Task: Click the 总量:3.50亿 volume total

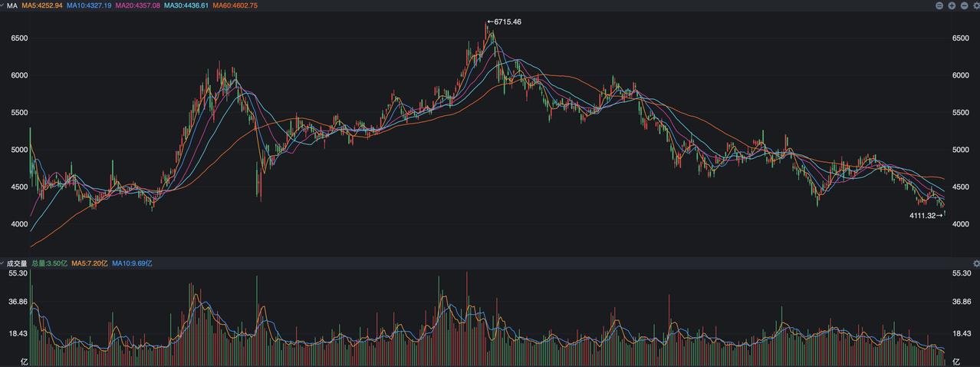Action: [x=50, y=263]
